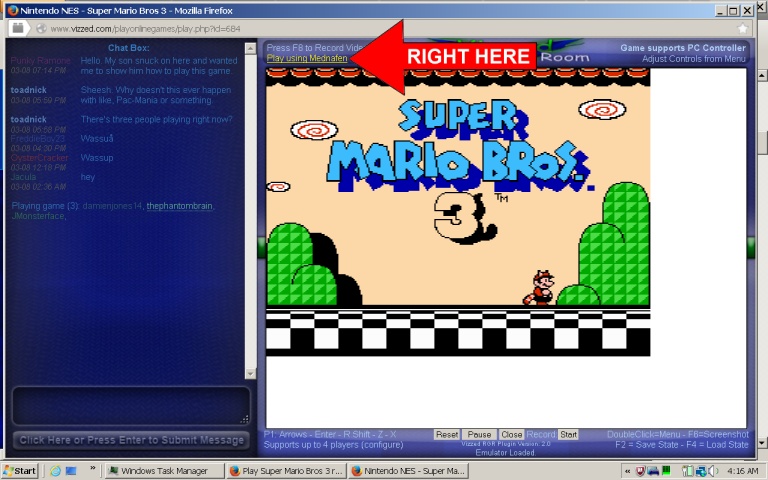Click the Record label beside Start
This screenshot has height=480, width=768.
click(x=541, y=434)
